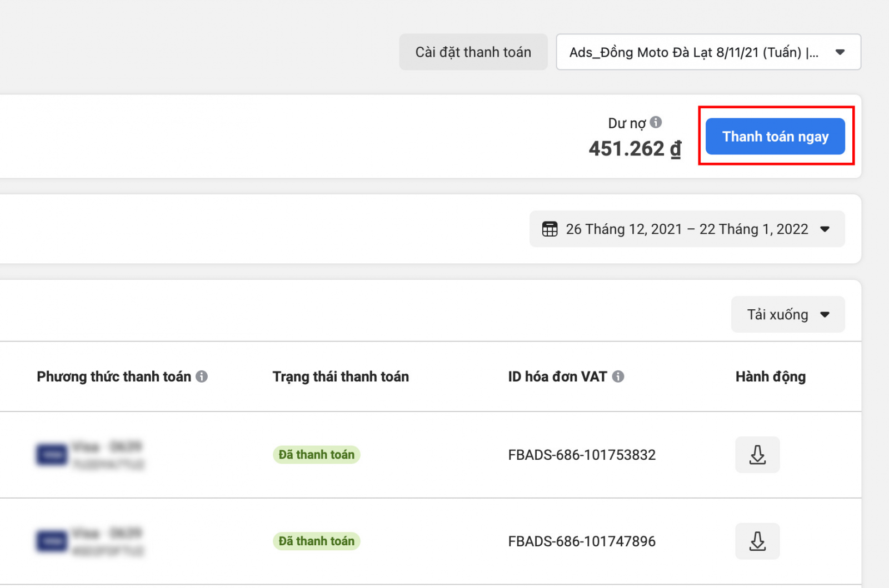Screen dimensions: 889x588
Task: Click the info icon next to ID hóa đơn VAT
Action: (619, 376)
